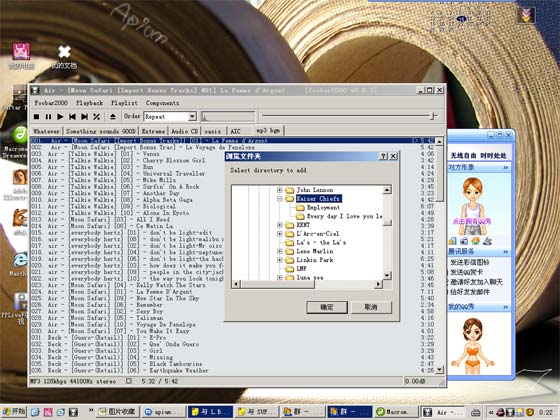Screen dimensions: 560x420
Task: Switch to the AIC playlist tab
Action: point(235,131)
